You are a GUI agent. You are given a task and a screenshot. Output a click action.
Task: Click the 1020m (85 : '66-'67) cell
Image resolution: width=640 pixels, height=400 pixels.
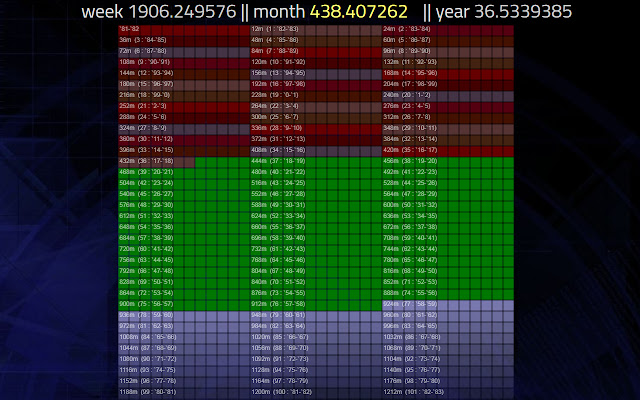[316, 339]
